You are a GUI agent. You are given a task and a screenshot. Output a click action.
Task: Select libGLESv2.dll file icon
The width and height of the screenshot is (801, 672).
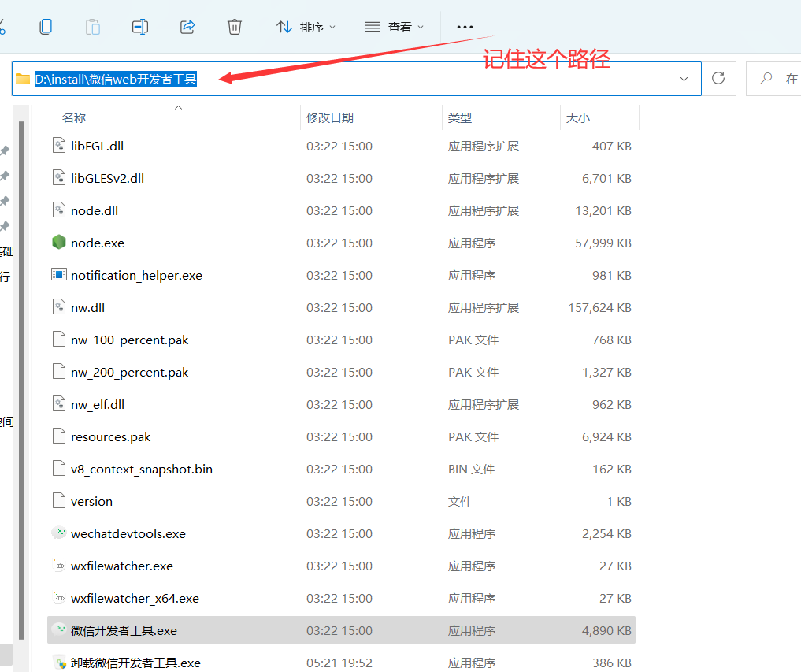[x=59, y=178]
